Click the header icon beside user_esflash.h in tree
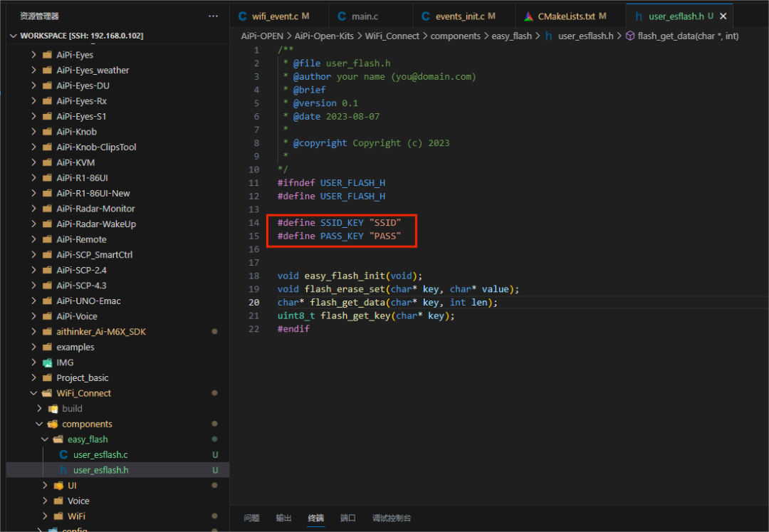Viewport: 769px width, 532px height. pos(63,470)
